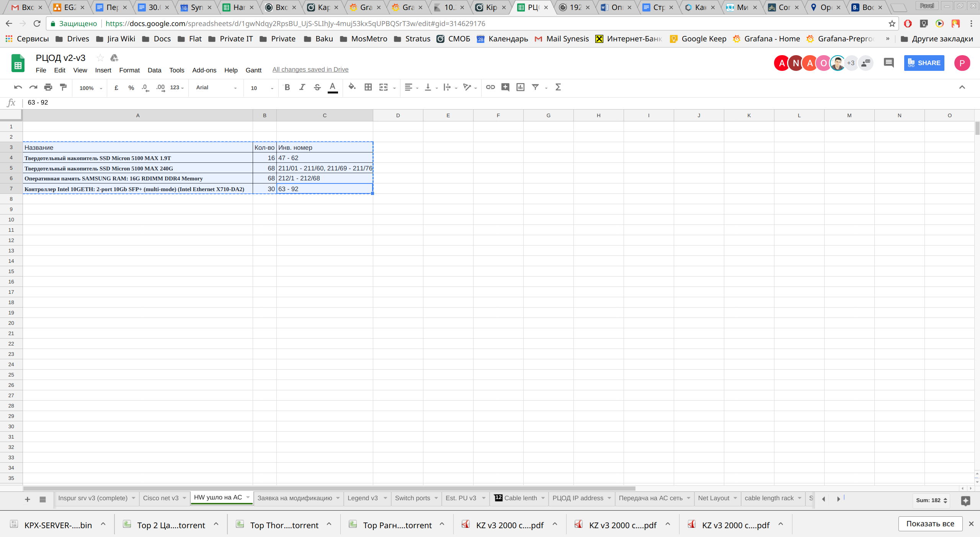Image resolution: width=980 pixels, height=537 pixels.
Task: Open text wrapping dropdown
Action: click(450, 87)
